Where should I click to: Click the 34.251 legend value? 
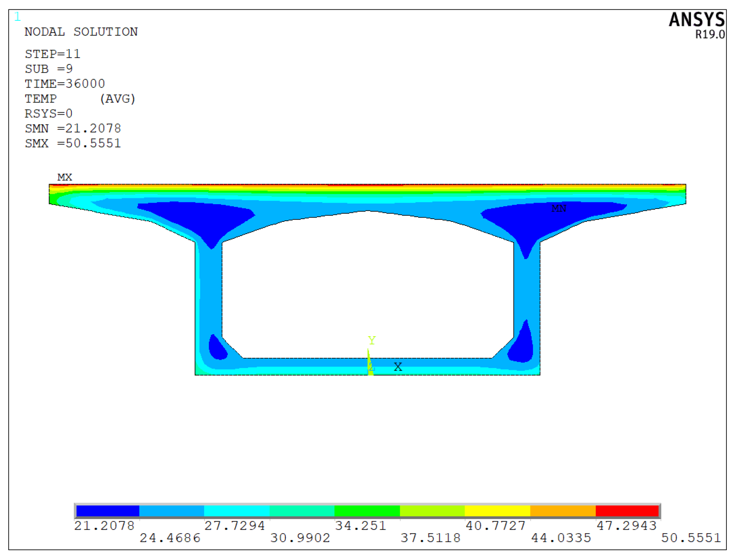360,525
